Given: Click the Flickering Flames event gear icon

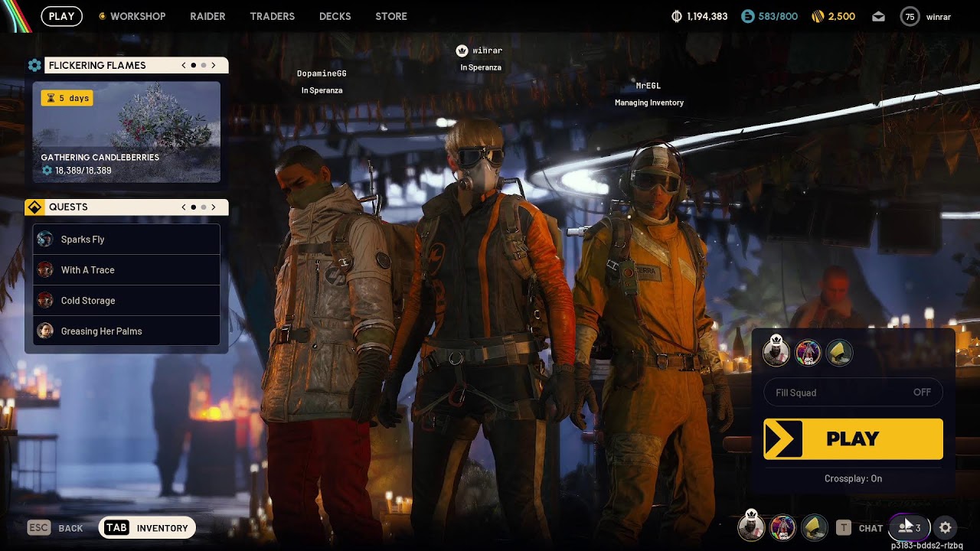Looking at the screenshot, I should tap(34, 65).
